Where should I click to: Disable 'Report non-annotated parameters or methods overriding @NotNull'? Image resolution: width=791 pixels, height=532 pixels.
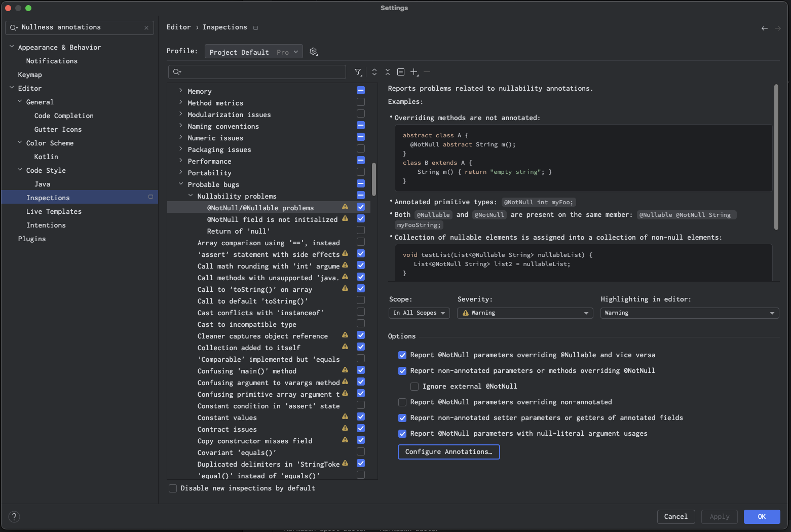coord(402,370)
